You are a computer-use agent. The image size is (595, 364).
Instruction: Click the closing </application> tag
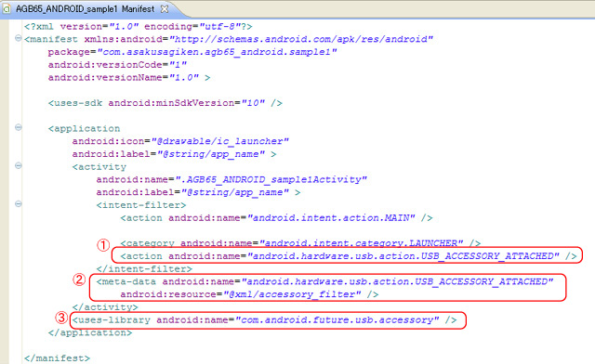click(x=90, y=333)
